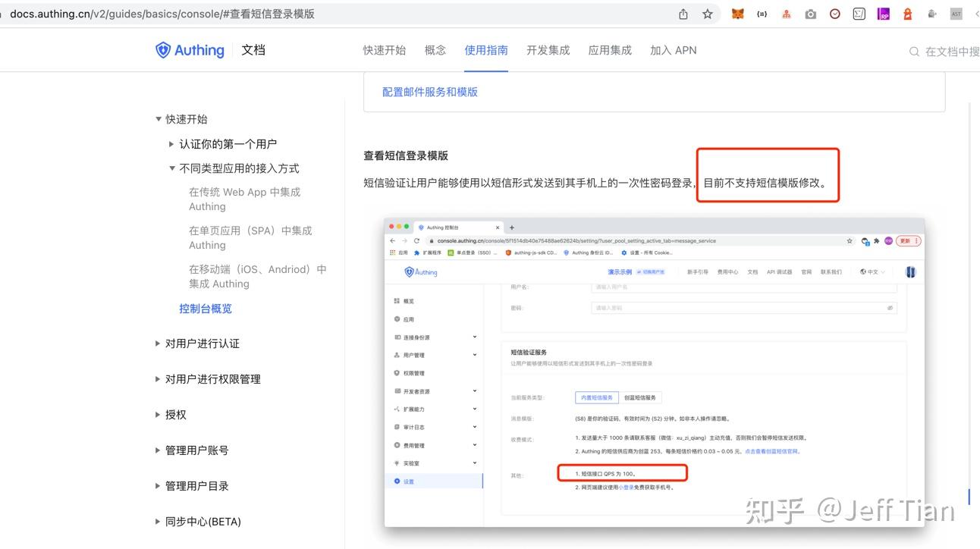
Task: Open the purple RP extension icon
Action: (884, 14)
